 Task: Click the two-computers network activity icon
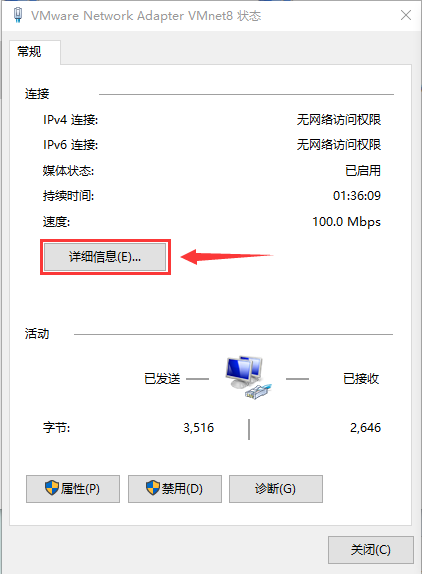point(249,377)
